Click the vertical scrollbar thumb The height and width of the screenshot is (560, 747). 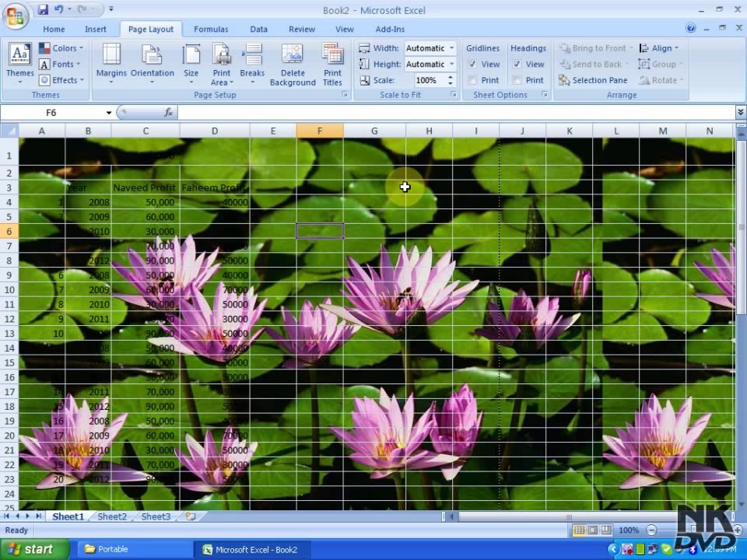tap(741, 226)
